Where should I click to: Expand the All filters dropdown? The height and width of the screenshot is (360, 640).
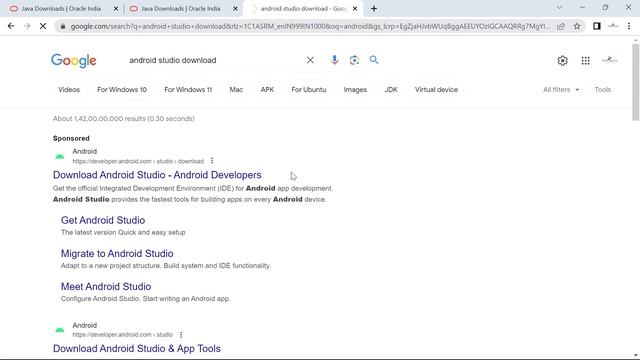click(561, 89)
